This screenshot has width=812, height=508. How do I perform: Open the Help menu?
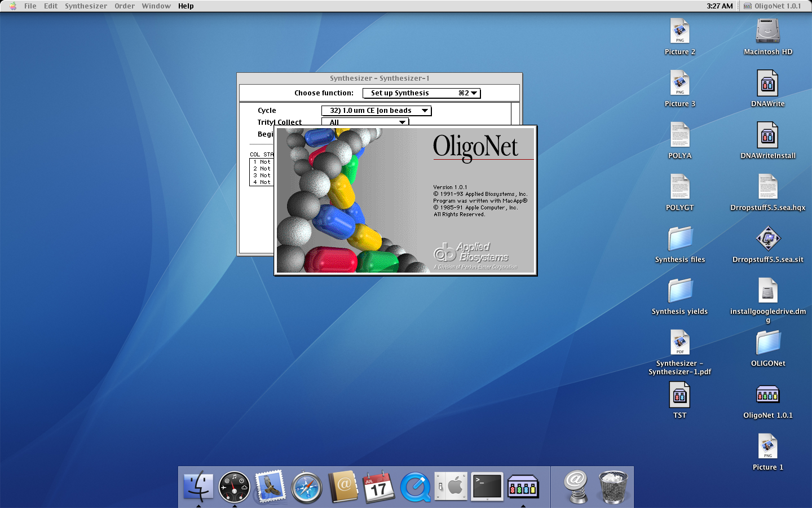186,6
